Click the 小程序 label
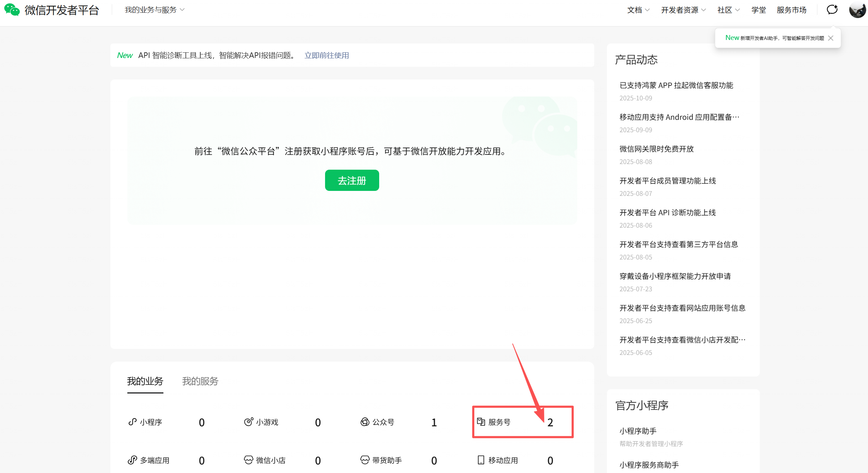The height and width of the screenshot is (473, 868). pos(151,422)
